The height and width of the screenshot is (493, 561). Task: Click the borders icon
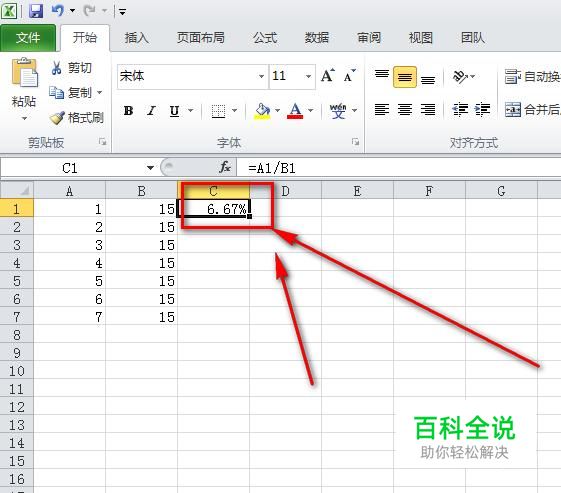click(x=218, y=111)
